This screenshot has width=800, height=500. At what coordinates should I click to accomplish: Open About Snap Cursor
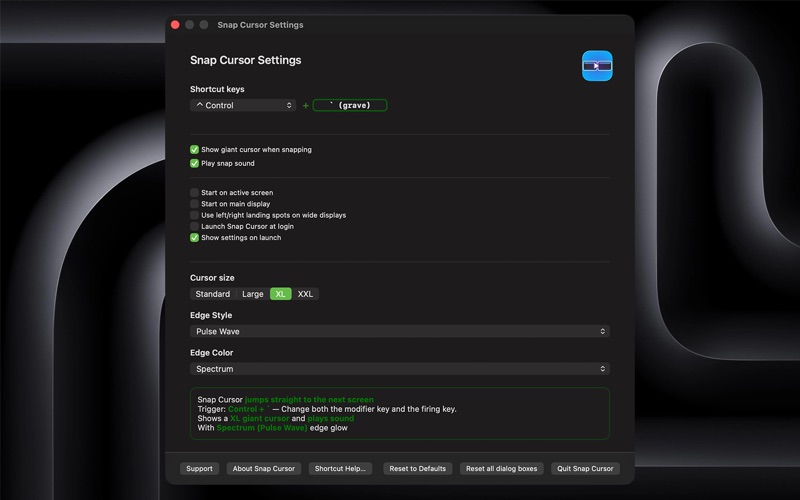[264, 468]
